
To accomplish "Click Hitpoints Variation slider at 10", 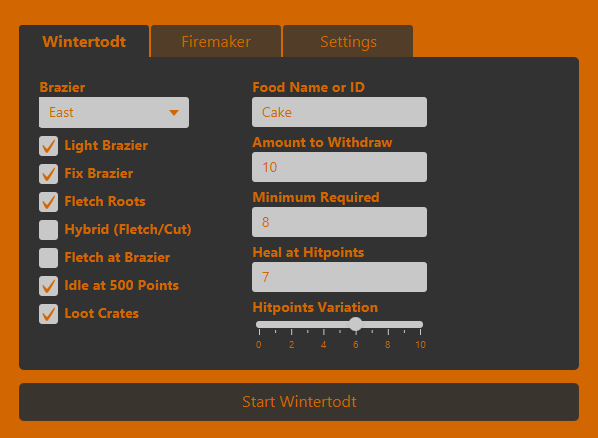I will 420,325.
